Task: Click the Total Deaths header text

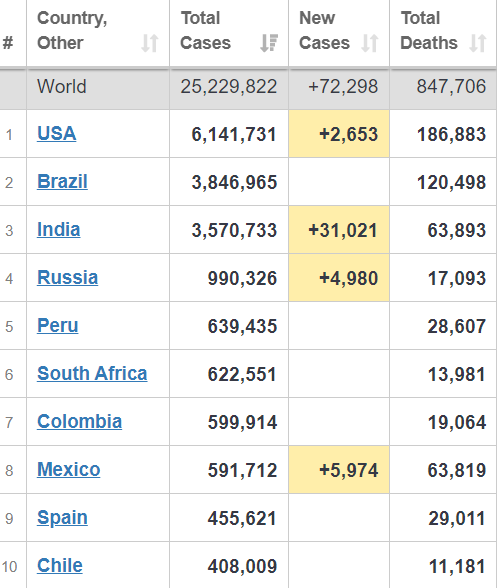Action: click(429, 30)
